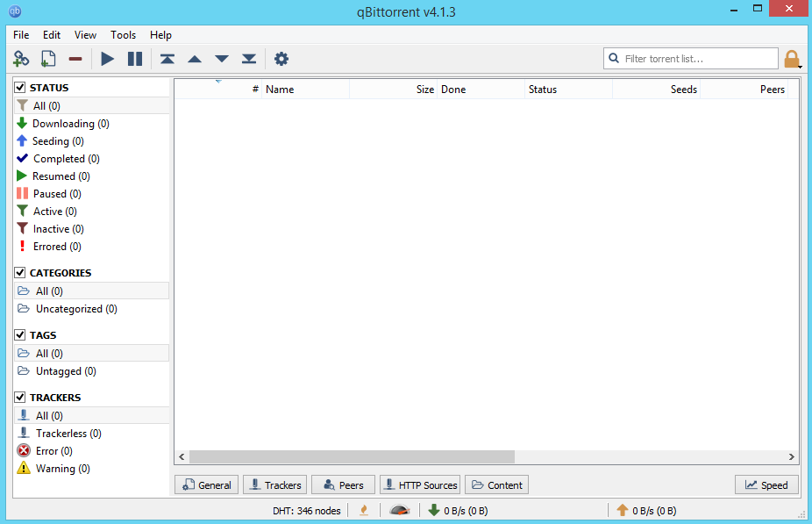This screenshot has width=812, height=524.
Task: Filter by Paused (0)
Action: [92, 194]
